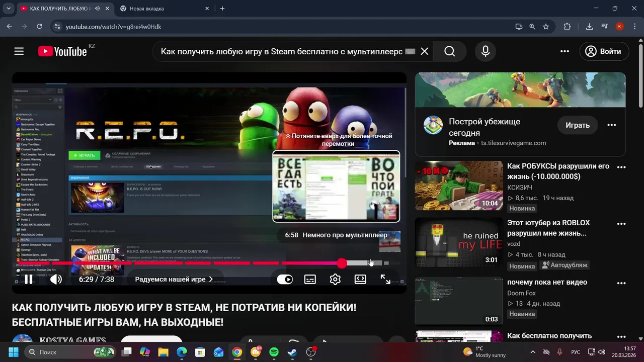Start voice search with microphone
Screen dimensions: 644x362
click(x=486, y=51)
